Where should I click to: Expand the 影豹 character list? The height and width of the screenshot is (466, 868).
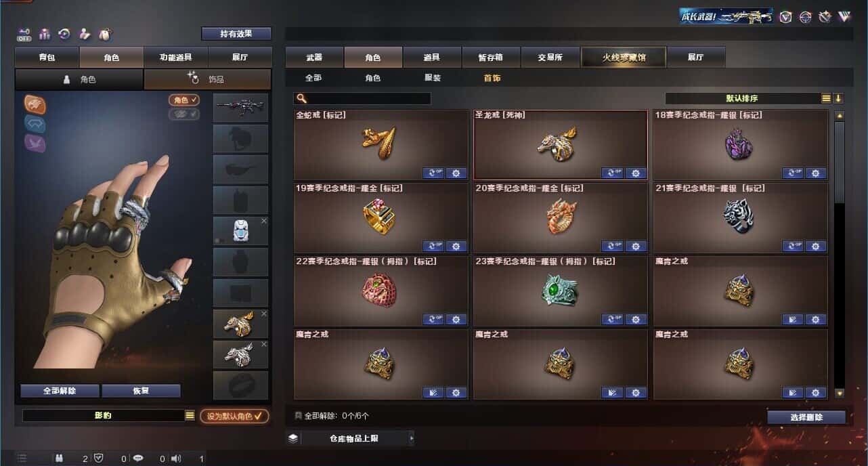(190, 416)
